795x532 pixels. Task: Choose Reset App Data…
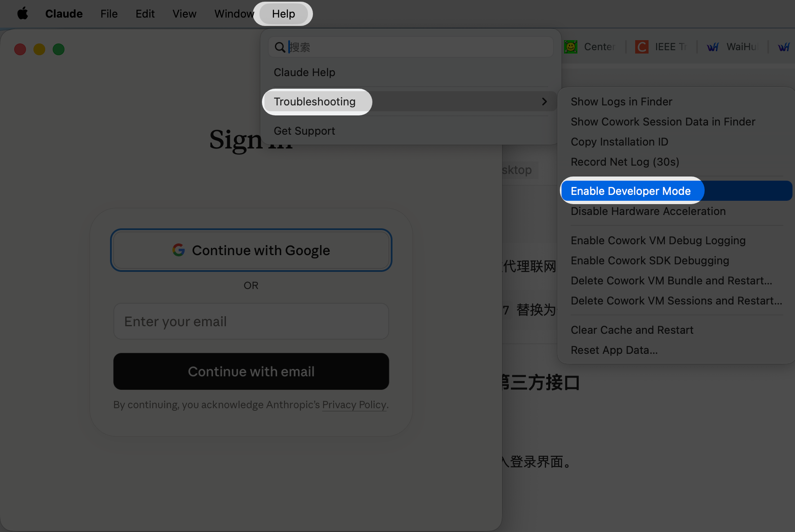click(676, 350)
